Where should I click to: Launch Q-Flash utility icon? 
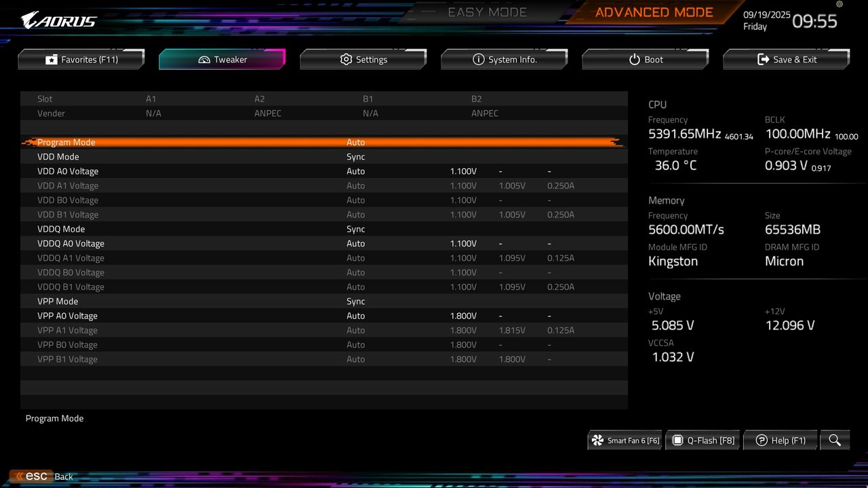(x=677, y=440)
